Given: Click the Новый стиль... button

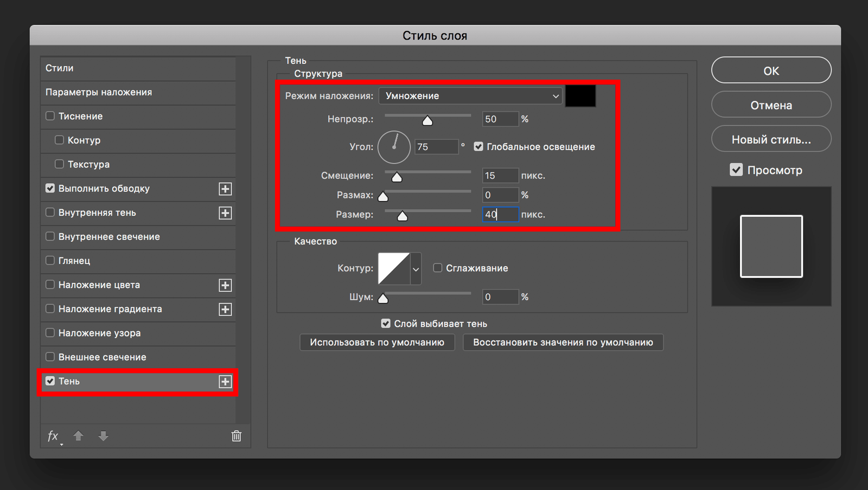Looking at the screenshot, I should [x=771, y=140].
